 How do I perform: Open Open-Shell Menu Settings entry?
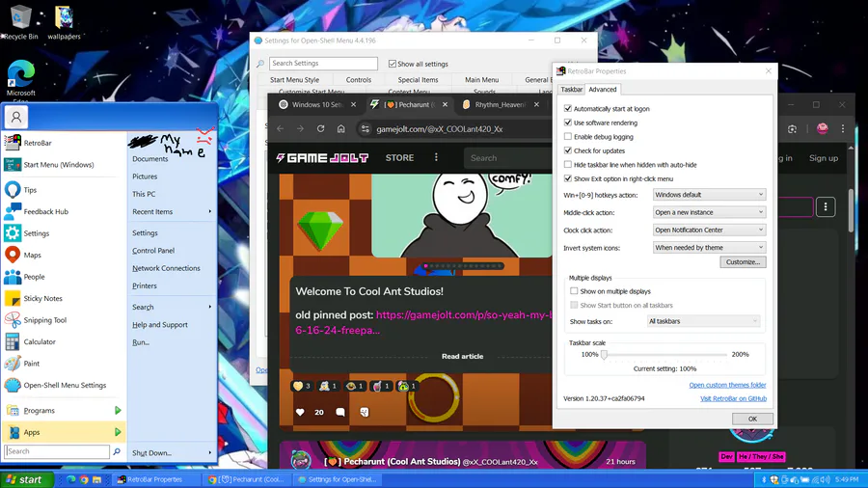64,385
